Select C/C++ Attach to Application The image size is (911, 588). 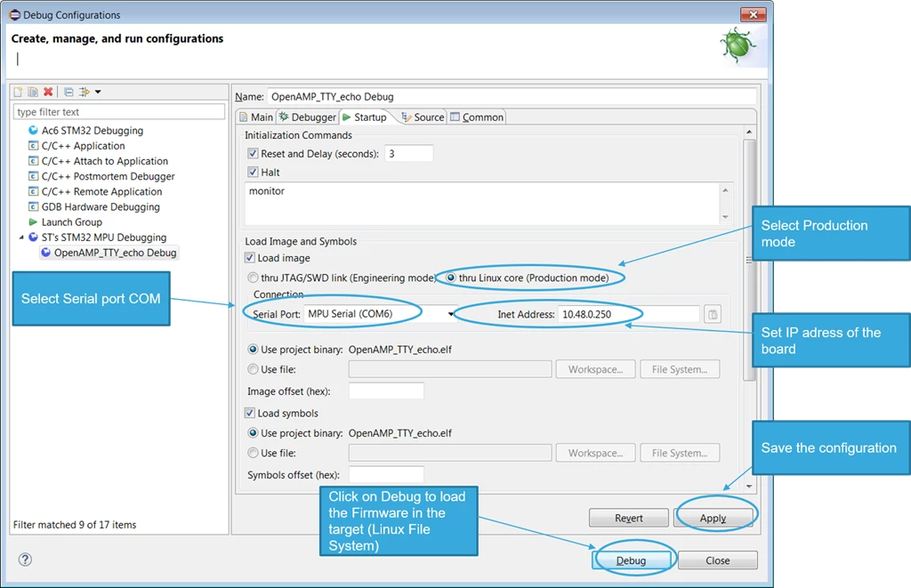coord(105,161)
